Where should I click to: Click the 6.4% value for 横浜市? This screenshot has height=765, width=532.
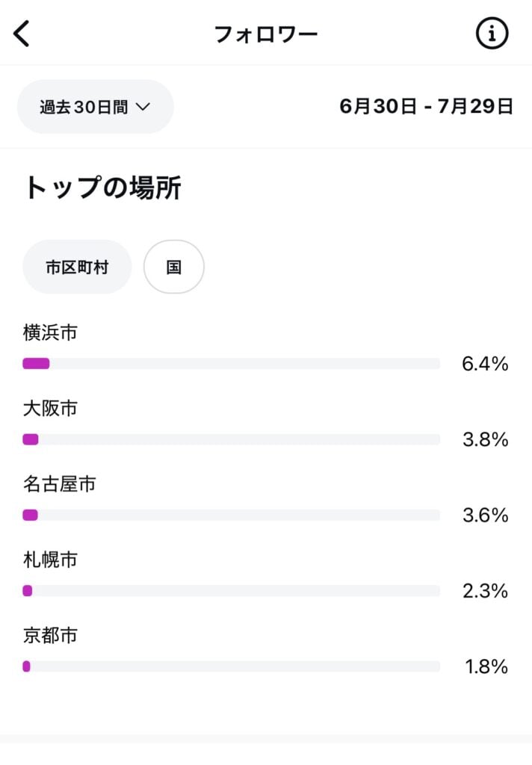(x=485, y=364)
